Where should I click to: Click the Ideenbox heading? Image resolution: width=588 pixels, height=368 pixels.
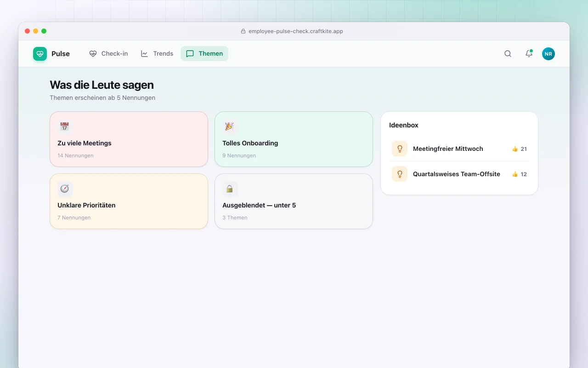[404, 125]
